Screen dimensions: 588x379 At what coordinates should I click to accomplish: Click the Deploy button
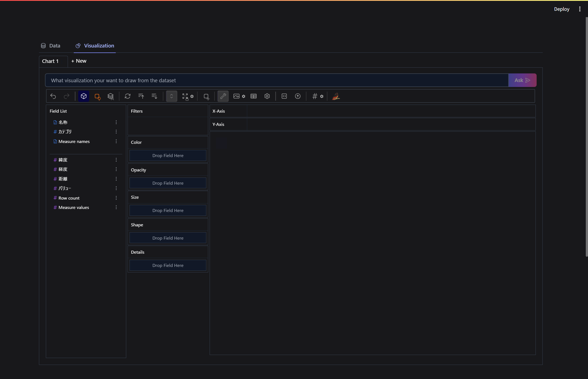coord(561,9)
